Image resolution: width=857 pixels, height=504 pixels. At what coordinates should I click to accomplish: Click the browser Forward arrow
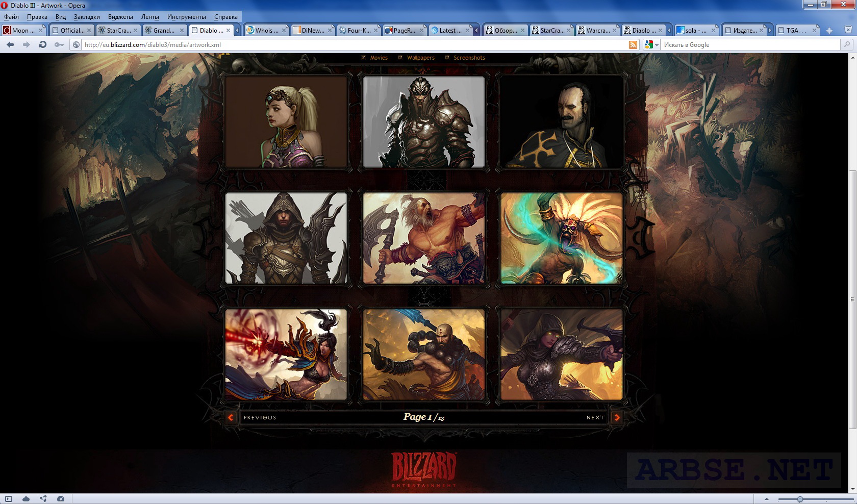coord(26,45)
